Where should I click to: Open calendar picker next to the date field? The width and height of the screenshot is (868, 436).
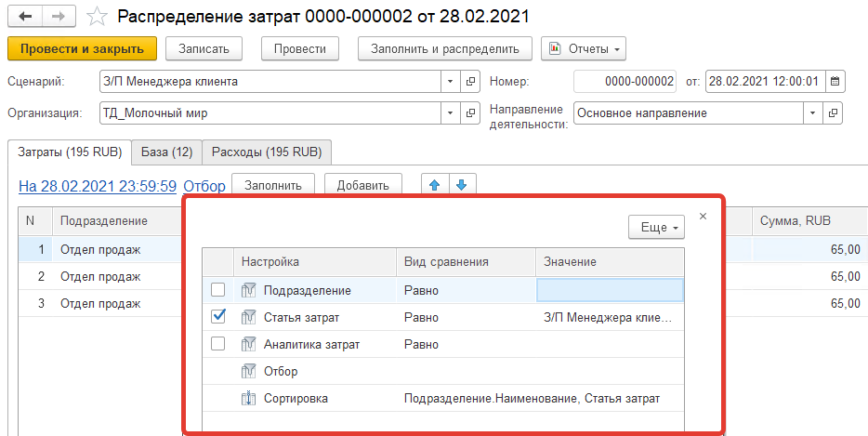pyautogui.click(x=835, y=81)
